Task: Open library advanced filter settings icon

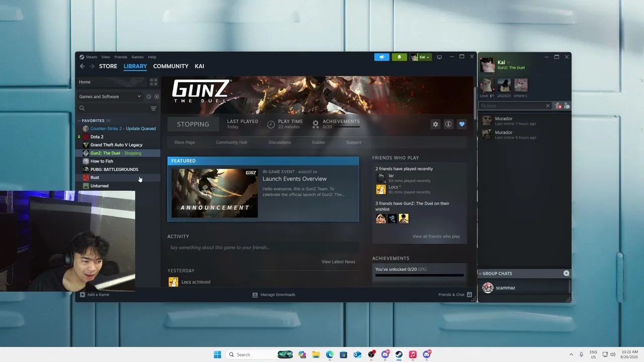Action: [153, 108]
